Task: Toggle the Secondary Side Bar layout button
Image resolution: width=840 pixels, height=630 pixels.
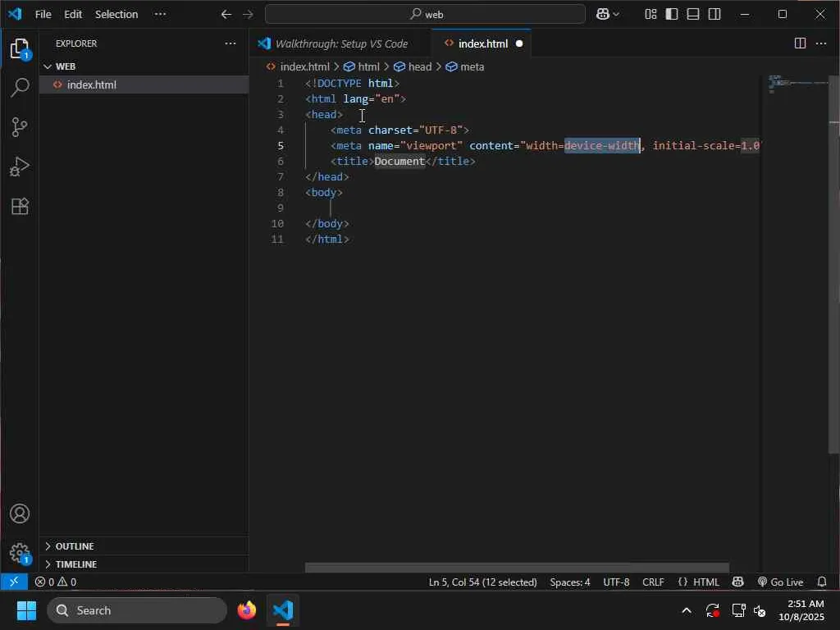Action: pos(714,14)
